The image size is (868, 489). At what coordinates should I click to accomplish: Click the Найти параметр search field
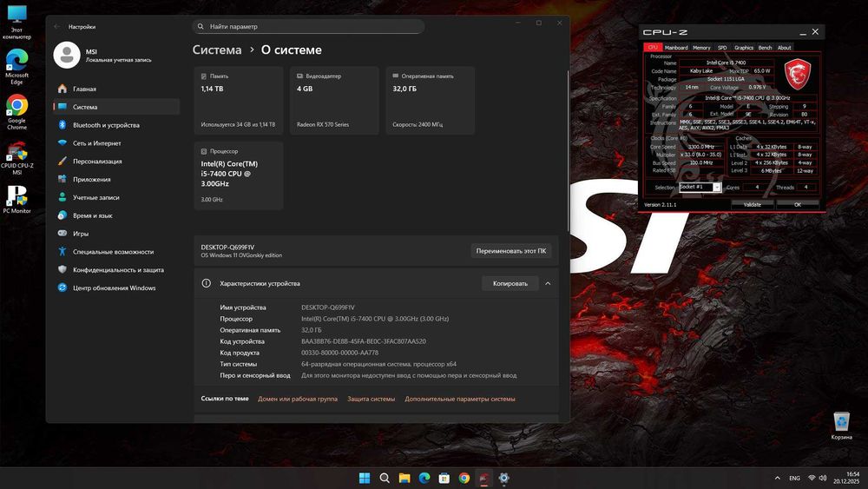click(308, 27)
